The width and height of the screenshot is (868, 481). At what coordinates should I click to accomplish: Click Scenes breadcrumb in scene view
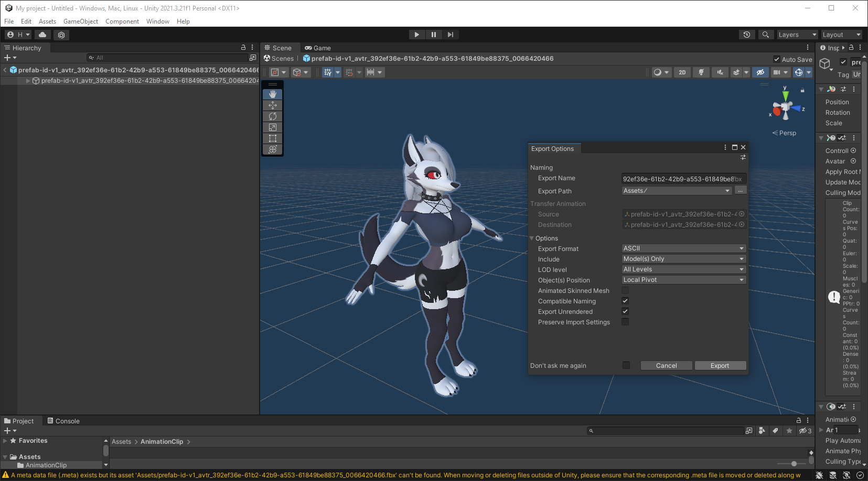point(279,59)
